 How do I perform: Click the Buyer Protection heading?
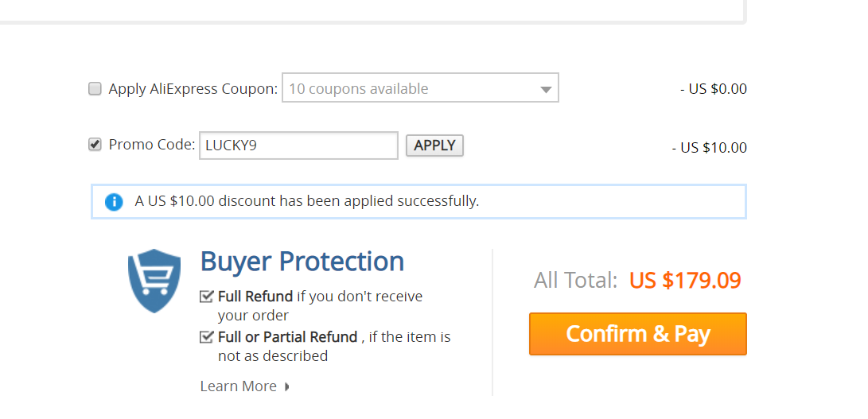click(302, 262)
